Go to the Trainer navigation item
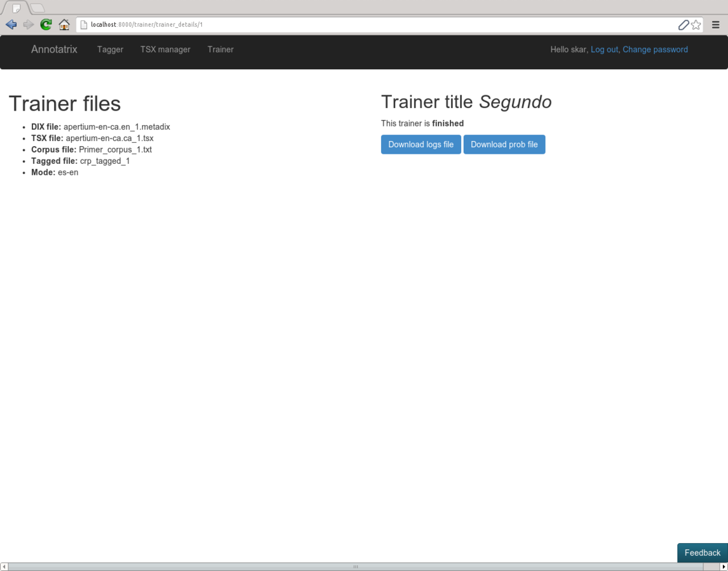The width and height of the screenshot is (728, 571). point(220,50)
